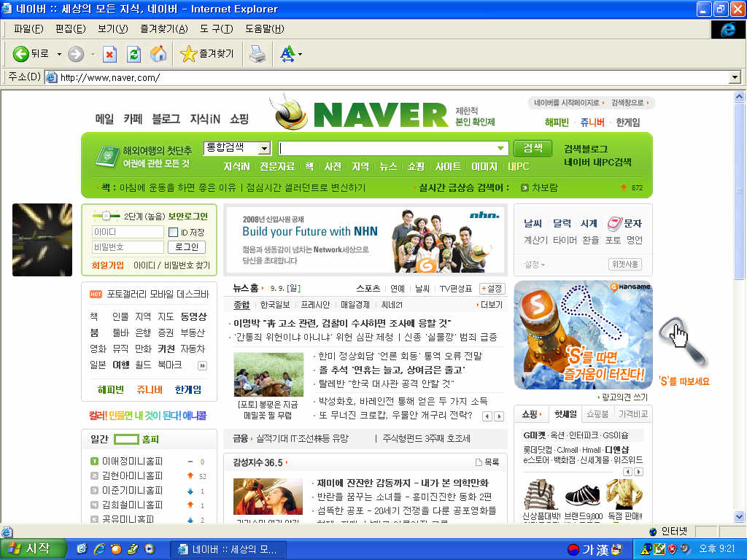Screen dimensions: 747x560
Task: Click the red 문자 phone icon
Action: [615, 223]
